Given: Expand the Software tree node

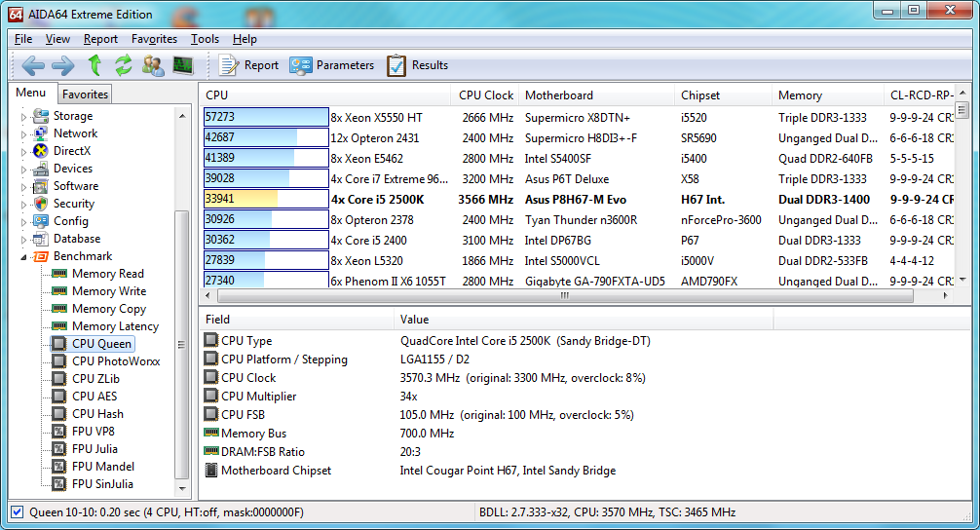Looking at the screenshot, I should [x=23, y=186].
